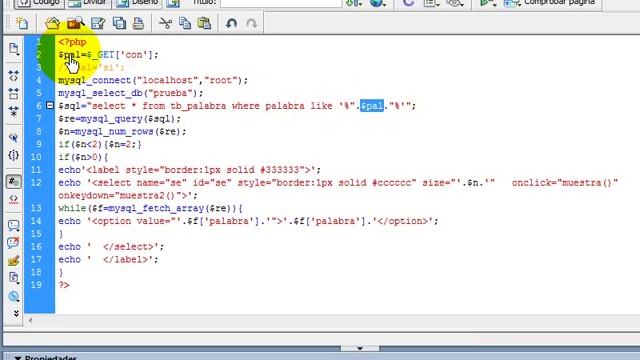
Task: Click onclick="muestra()" on line 12
Action: 565,183
